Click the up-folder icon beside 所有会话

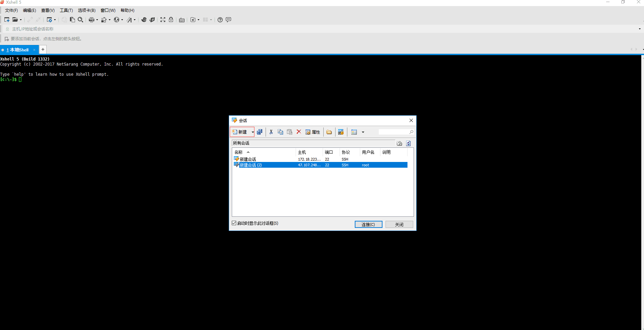click(399, 143)
